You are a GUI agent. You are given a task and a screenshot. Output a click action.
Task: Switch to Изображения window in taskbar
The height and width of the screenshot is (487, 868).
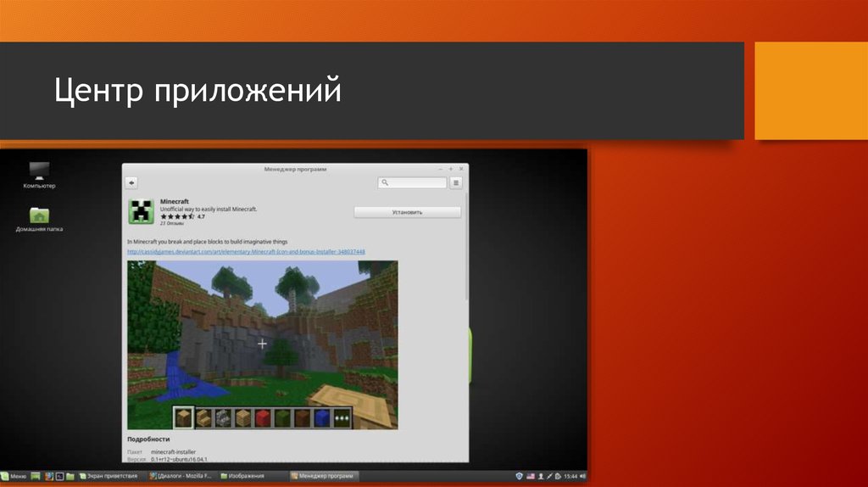click(x=243, y=476)
